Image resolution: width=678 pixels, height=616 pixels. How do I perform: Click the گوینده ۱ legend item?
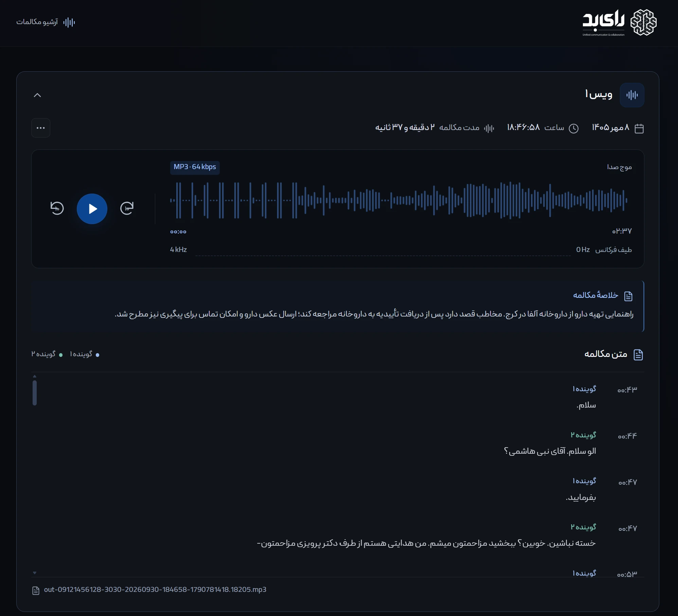tap(85, 354)
